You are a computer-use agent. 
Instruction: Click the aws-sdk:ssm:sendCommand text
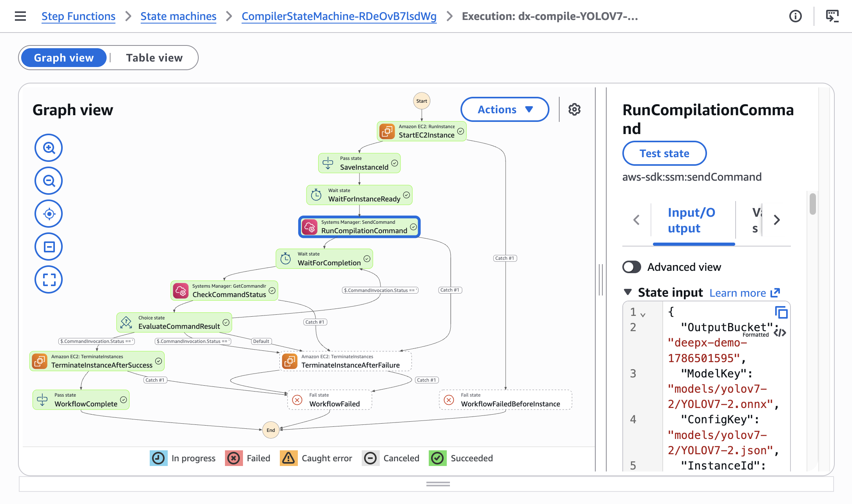click(x=692, y=177)
